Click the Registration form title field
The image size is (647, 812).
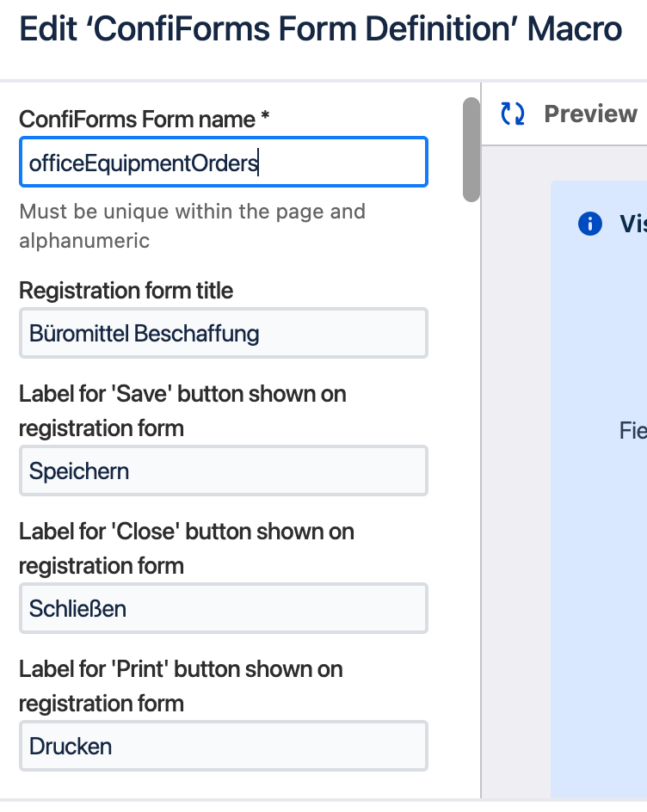(x=223, y=333)
